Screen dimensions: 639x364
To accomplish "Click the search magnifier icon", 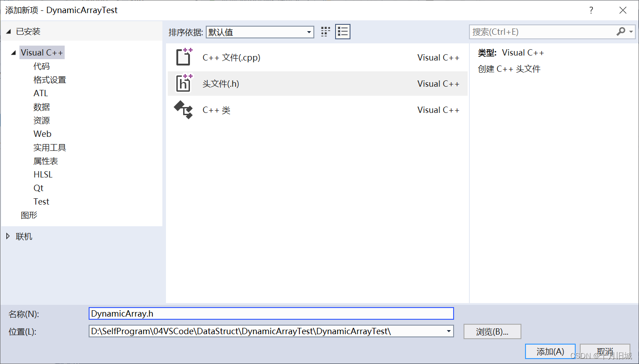I will 620,32.
